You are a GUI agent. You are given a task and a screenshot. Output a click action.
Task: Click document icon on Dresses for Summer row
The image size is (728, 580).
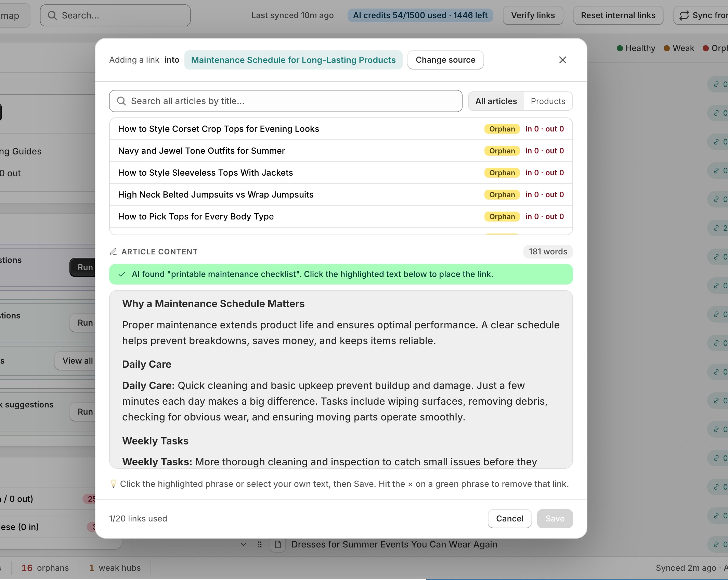coord(278,544)
